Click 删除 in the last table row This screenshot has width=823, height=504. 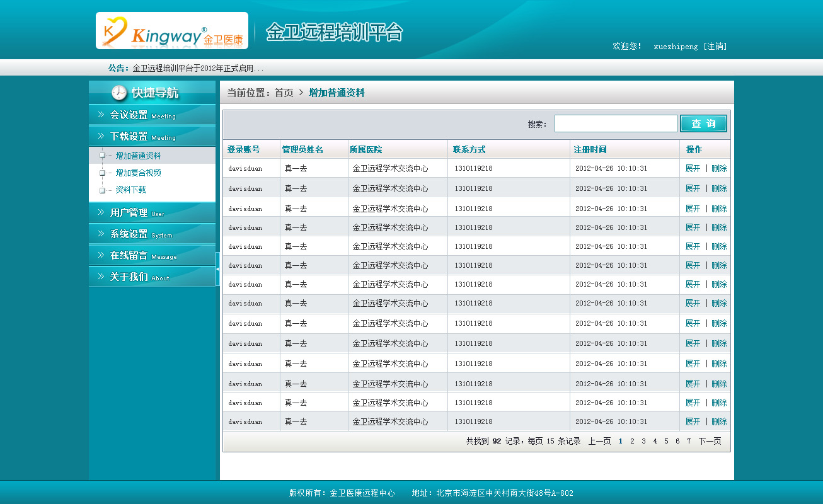pyautogui.click(x=719, y=421)
